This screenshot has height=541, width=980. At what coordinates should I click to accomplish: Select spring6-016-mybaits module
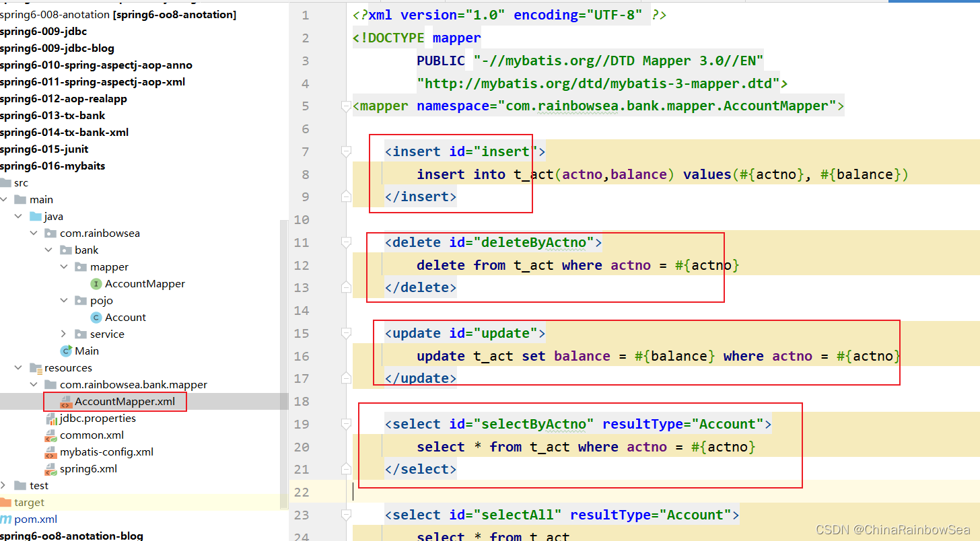(x=53, y=166)
